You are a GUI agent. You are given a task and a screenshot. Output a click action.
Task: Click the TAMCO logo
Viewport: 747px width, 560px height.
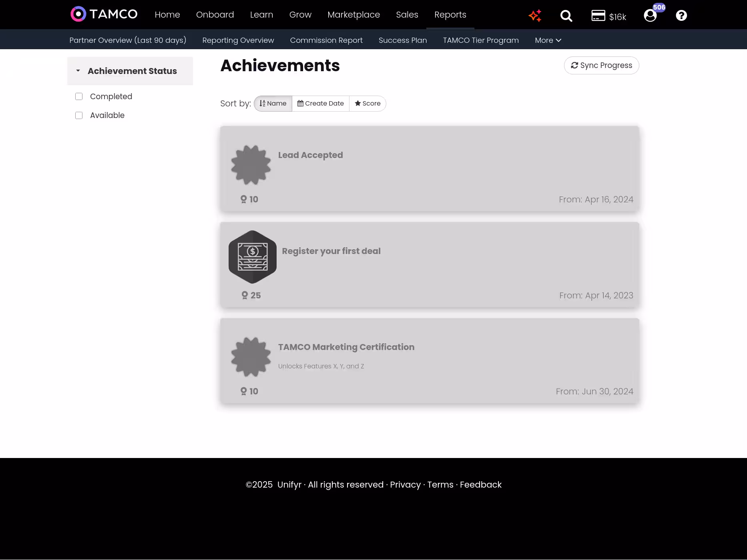tap(103, 14)
